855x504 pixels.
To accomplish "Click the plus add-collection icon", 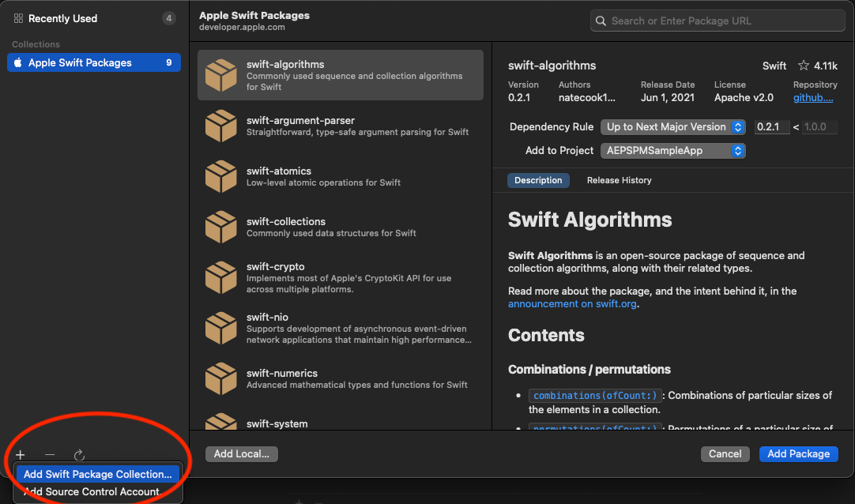I will [21, 454].
